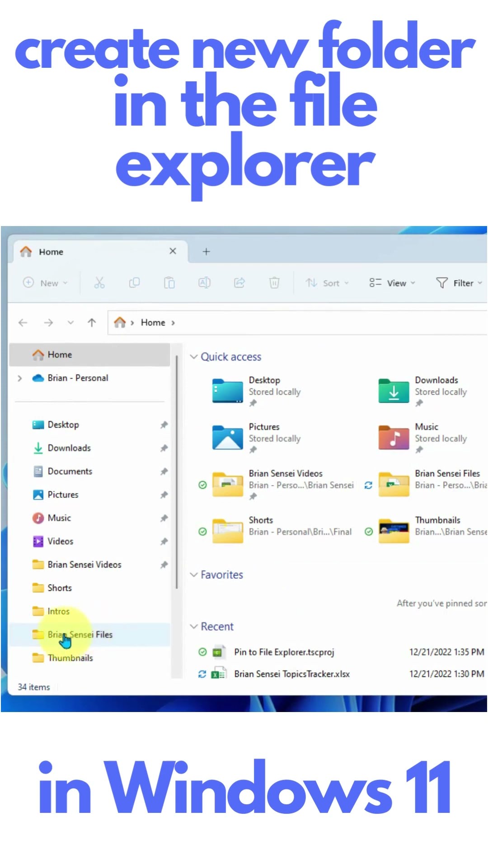Select Desktop folder icon in Quick access
The image size is (488, 868).
coord(228,391)
